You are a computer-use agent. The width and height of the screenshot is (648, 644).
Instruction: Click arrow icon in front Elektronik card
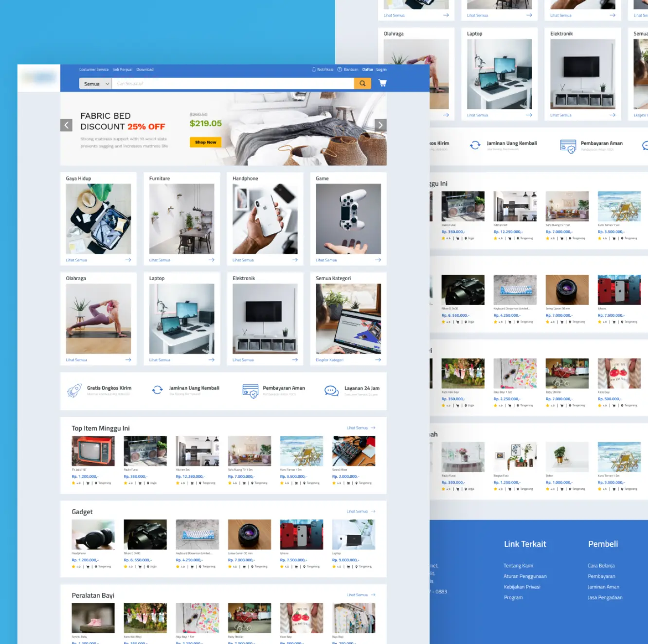(x=294, y=360)
